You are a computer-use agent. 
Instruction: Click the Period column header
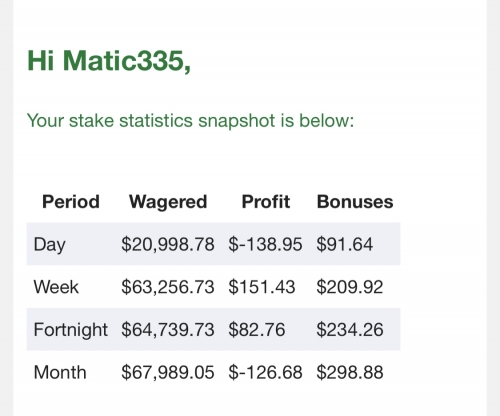[71, 202]
